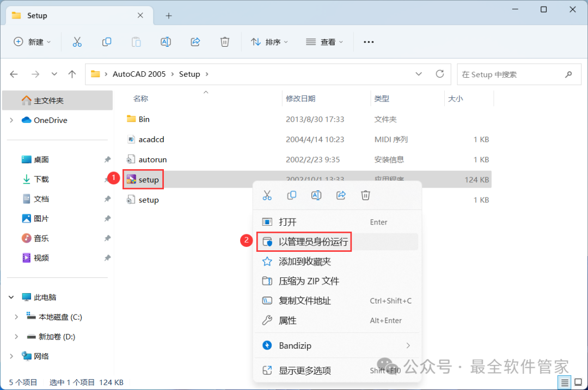The image size is (588, 390).
Task: Switch to large icons view in status bar
Action: [x=578, y=382]
